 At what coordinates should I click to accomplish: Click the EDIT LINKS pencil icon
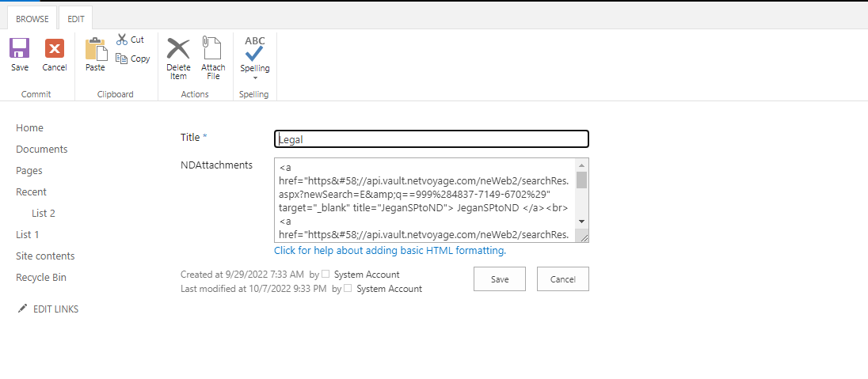(22, 309)
